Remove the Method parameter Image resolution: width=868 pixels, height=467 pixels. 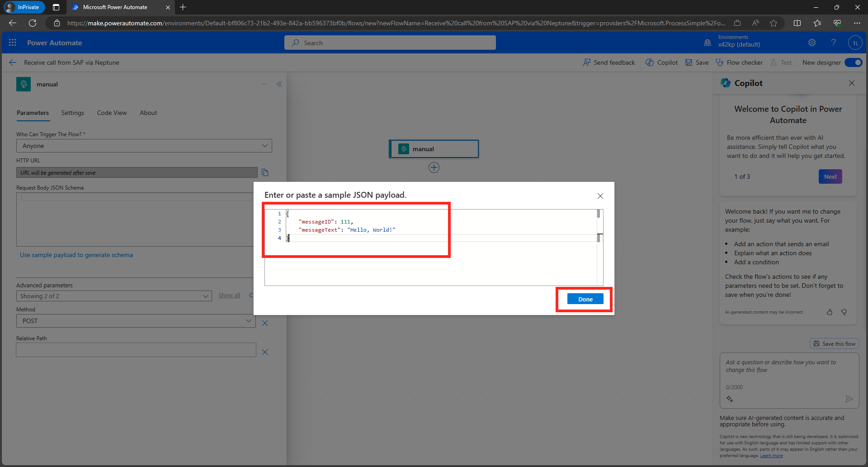(265, 323)
